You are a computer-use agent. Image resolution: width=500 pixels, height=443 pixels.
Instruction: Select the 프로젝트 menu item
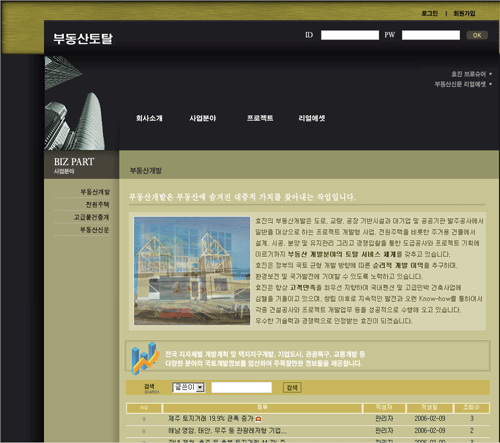260,118
